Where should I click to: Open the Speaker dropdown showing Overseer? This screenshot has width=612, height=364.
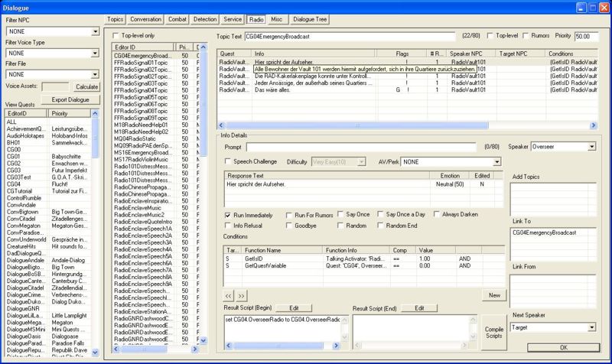click(x=591, y=147)
